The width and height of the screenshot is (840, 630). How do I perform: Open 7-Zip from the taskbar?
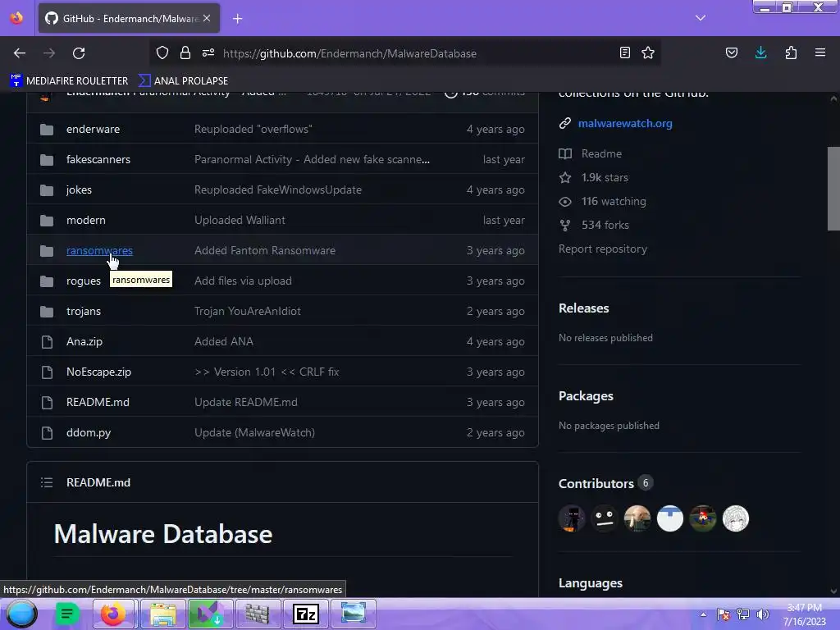(x=306, y=614)
